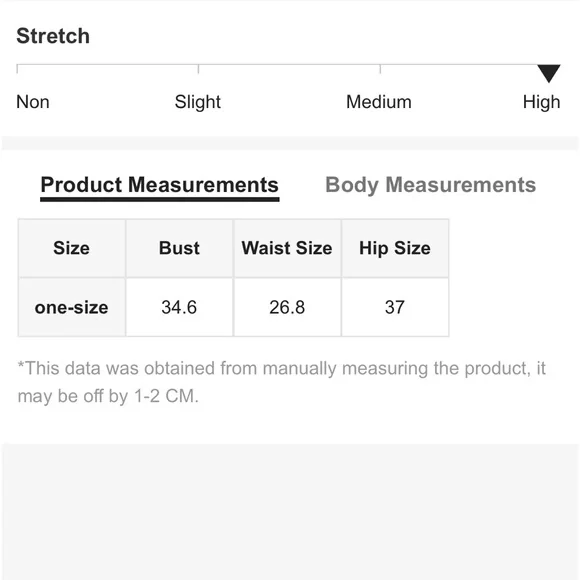
Task: Click the Slight tick mark on stretch scale
Action: pyautogui.click(x=198, y=69)
